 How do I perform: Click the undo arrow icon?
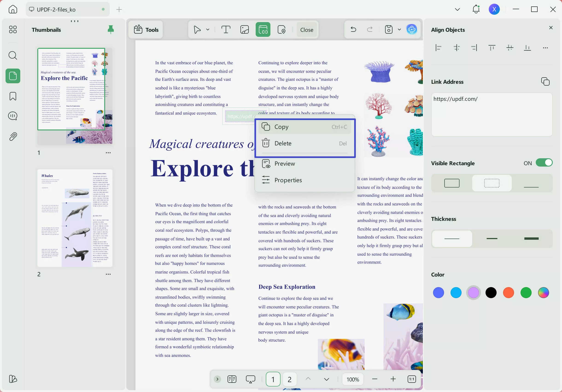(x=353, y=29)
